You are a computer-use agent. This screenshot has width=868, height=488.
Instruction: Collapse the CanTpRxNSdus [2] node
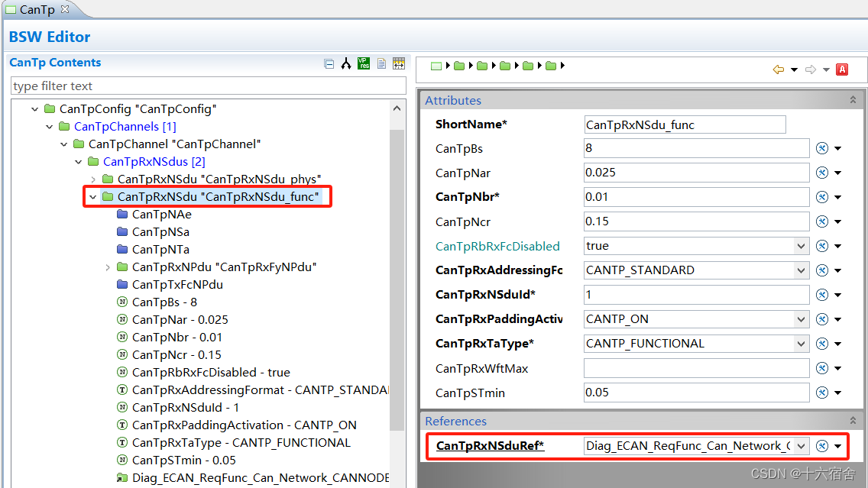78,162
